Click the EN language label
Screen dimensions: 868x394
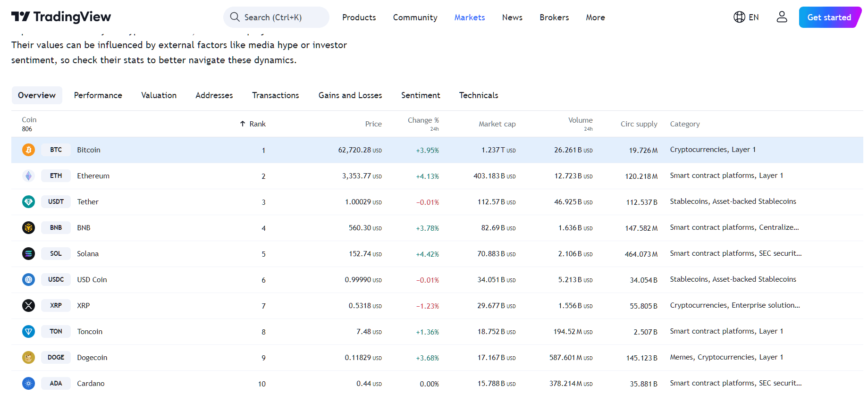click(754, 17)
